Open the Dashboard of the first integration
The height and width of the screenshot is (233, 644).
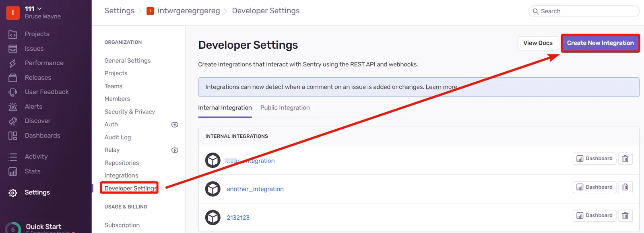click(x=594, y=159)
